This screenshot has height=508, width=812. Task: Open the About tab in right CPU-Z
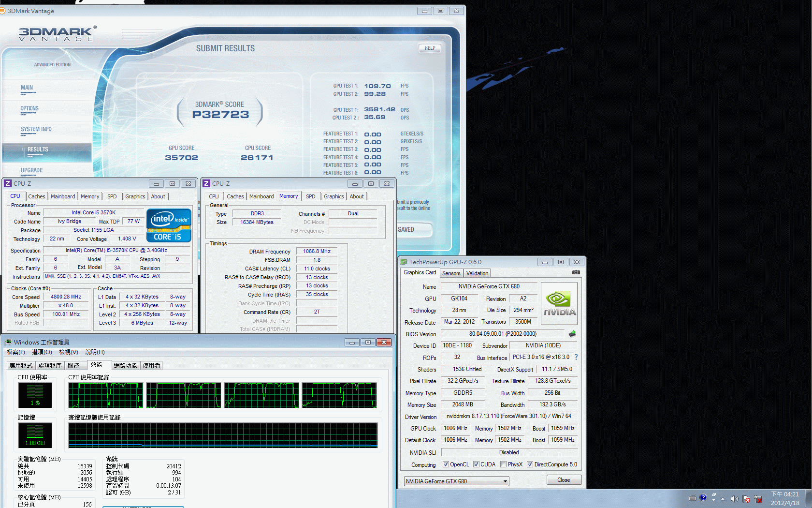[x=357, y=196]
